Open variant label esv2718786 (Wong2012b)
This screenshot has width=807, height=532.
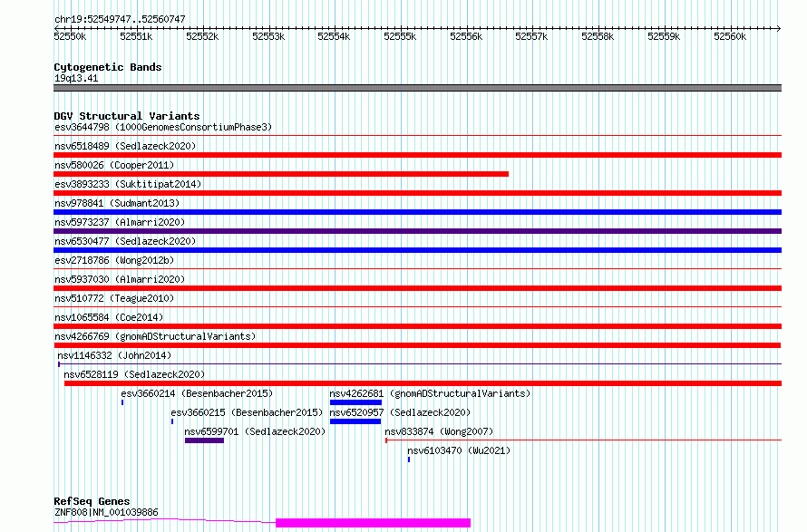[x=114, y=260]
